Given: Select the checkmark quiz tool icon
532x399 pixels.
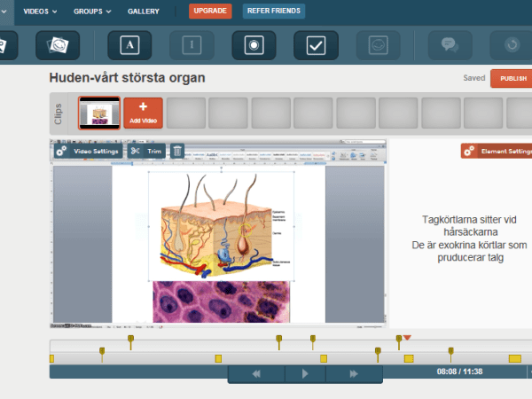Looking at the screenshot, I should 317,45.
